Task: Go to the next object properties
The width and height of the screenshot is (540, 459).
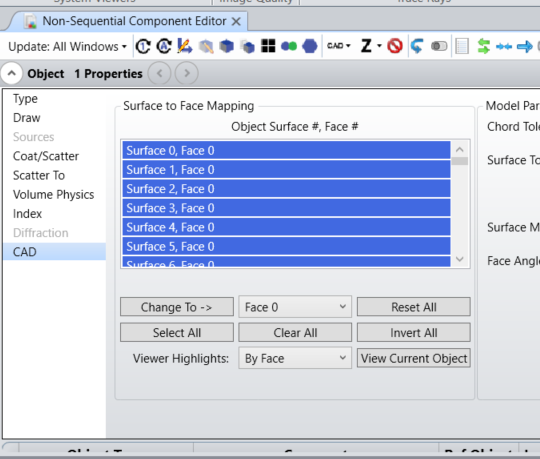Action: click(187, 73)
